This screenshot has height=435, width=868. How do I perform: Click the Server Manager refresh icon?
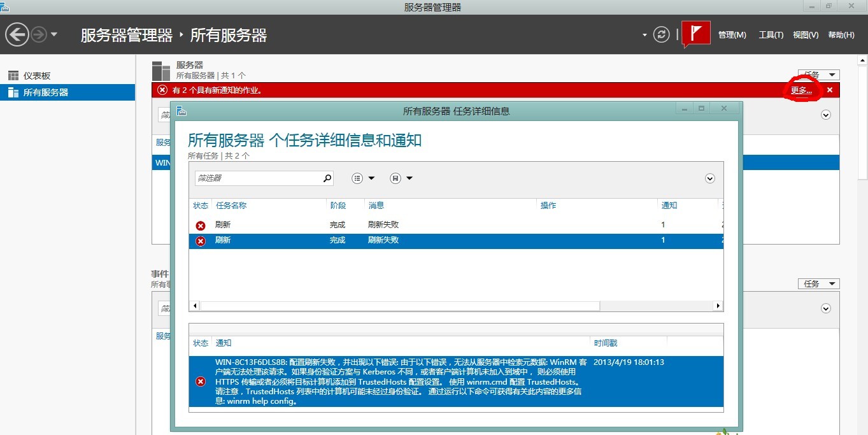tap(662, 34)
